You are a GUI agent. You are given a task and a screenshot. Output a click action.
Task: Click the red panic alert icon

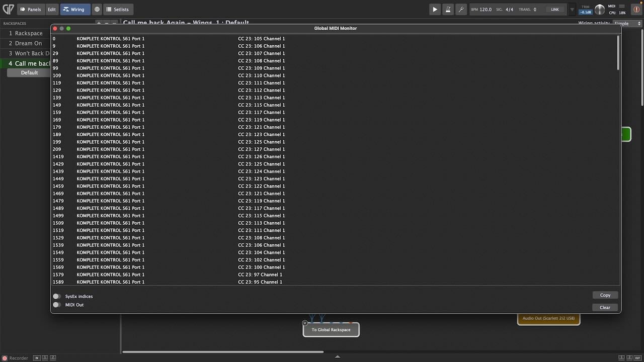click(x=636, y=9)
